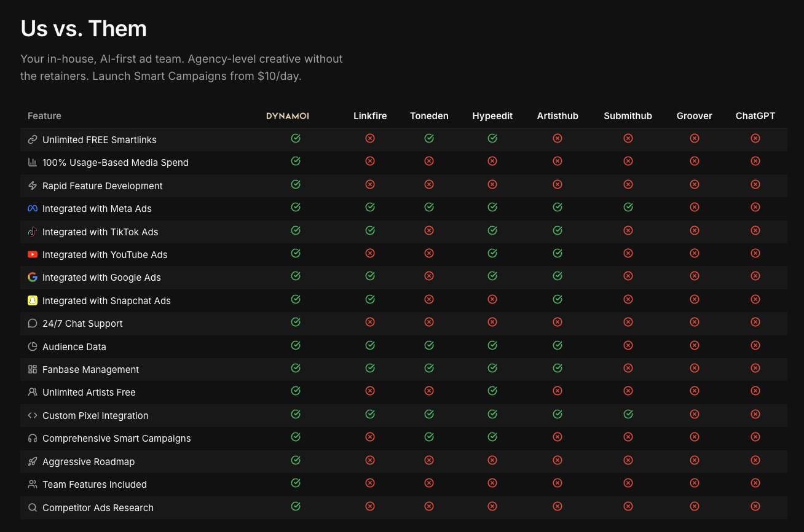The height and width of the screenshot is (532, 804).
Task: Click the headphones icon for Comprehensive Smart Campaigns
Action: [x=32, y=438]
